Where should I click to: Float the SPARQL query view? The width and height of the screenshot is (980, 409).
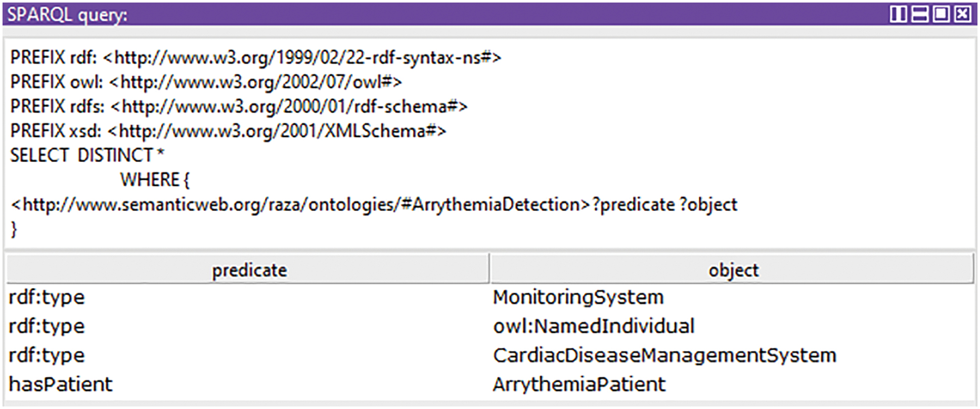941,14
